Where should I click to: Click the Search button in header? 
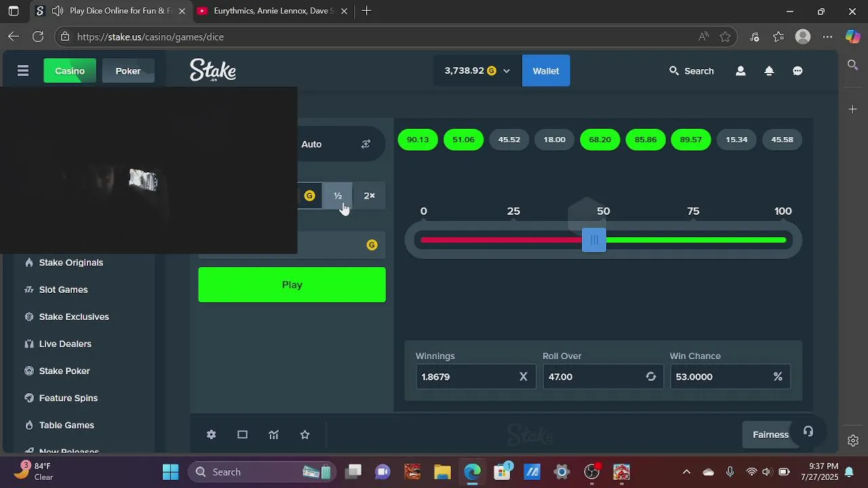691,70
